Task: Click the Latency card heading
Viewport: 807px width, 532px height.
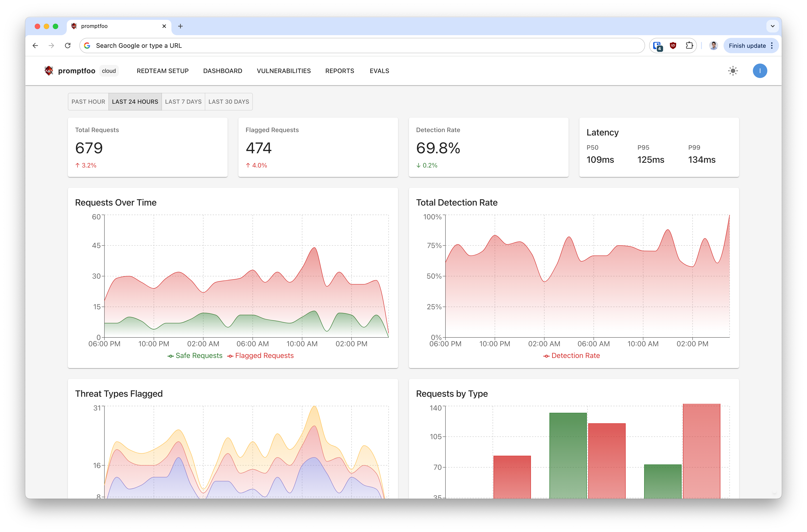Action: (602, 132)
